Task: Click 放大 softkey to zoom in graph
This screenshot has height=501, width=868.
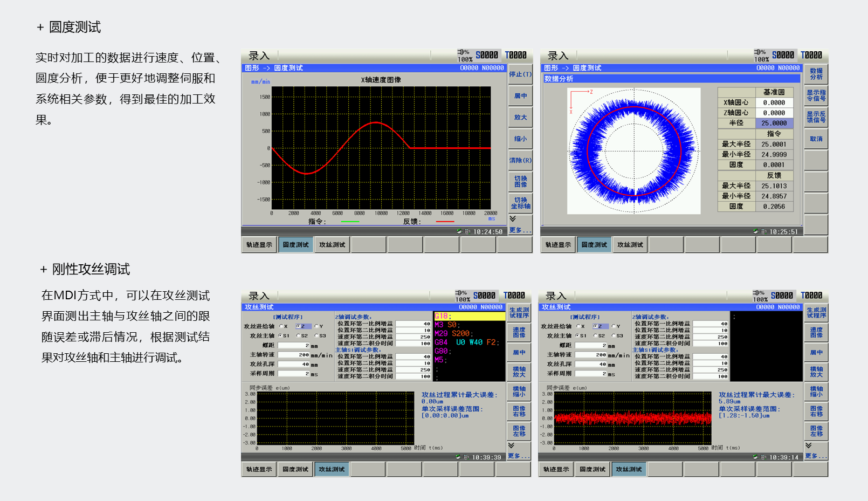Action: click(520, 118)
